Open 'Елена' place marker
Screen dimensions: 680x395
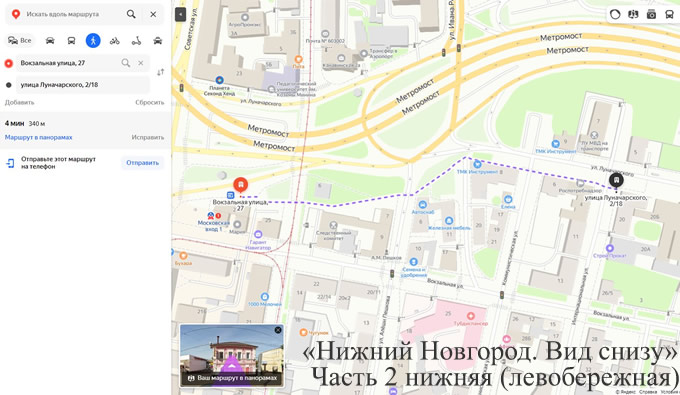pos(508,199)
